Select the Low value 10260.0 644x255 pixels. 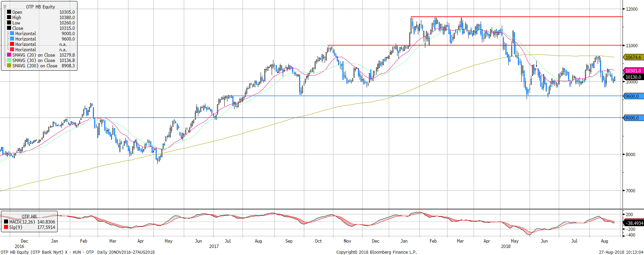[67, 23]
